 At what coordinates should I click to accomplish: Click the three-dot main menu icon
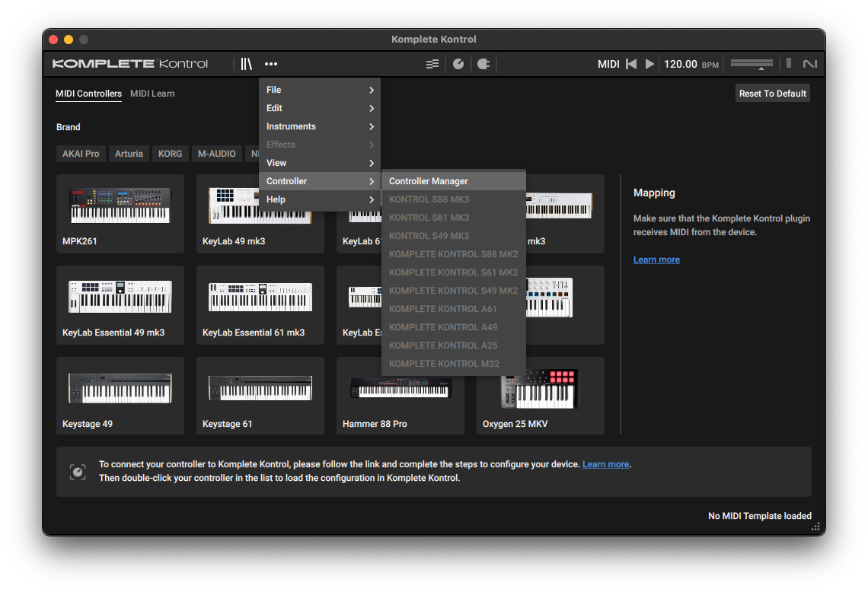(271, 64)
